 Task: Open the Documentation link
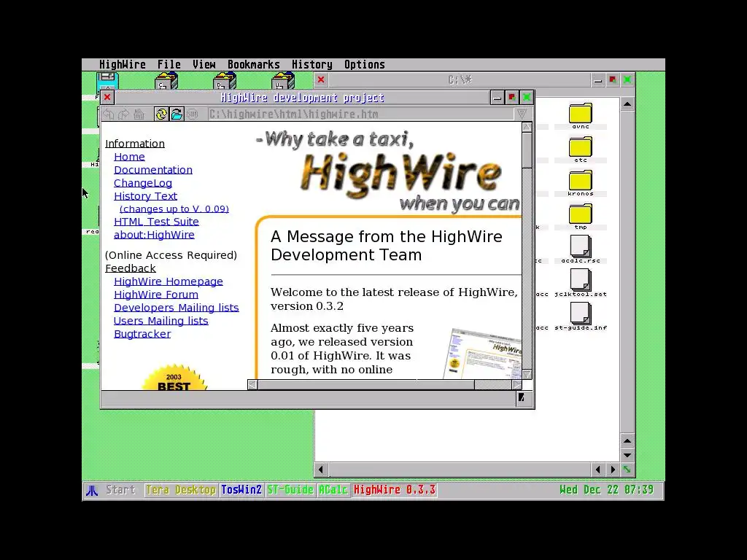(153, 170)
